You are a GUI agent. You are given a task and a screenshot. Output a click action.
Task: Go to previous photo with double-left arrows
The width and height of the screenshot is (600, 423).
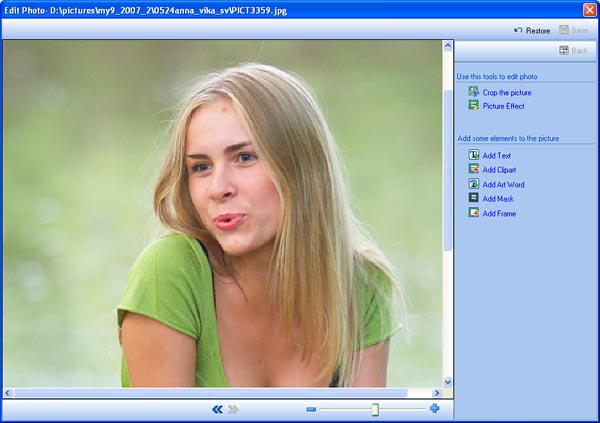click(217, 410)
